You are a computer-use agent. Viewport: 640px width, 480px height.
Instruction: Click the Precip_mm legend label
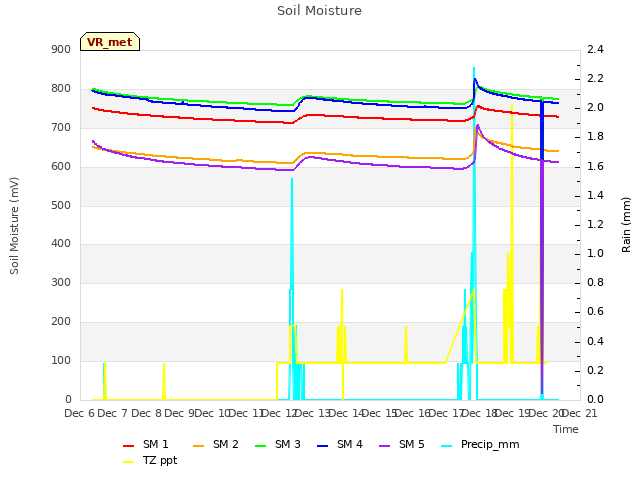[x=490, y=444]
